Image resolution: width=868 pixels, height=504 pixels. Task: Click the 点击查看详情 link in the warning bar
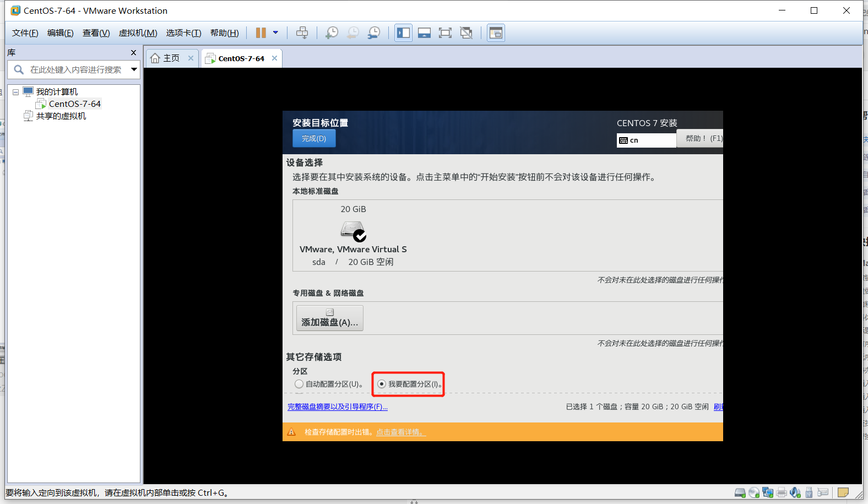(x=401, y=432)
